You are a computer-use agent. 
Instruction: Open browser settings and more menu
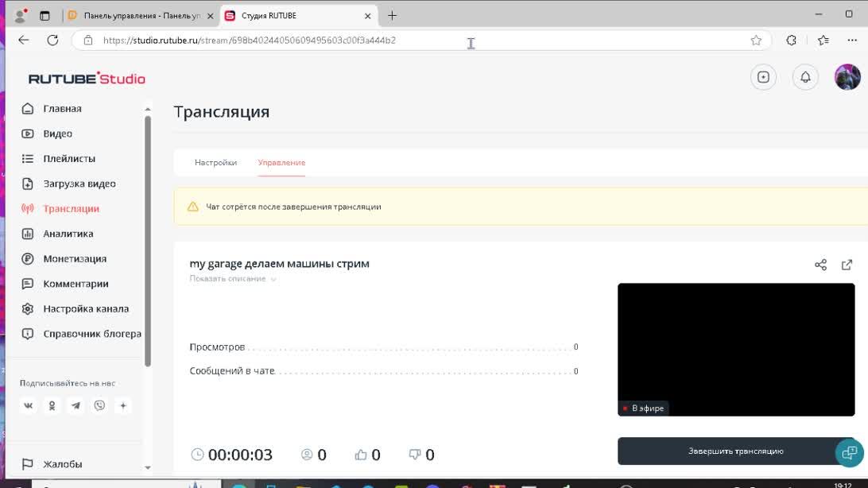852,40
